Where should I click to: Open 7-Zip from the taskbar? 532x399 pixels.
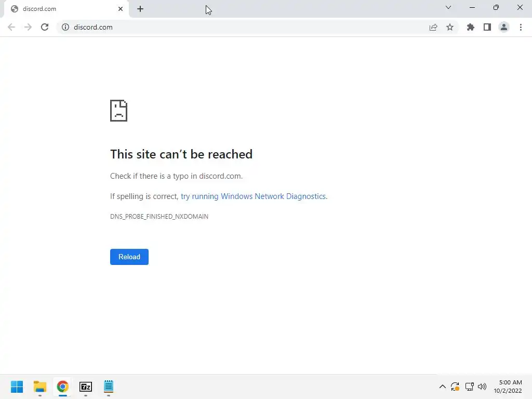click(86, 387)
